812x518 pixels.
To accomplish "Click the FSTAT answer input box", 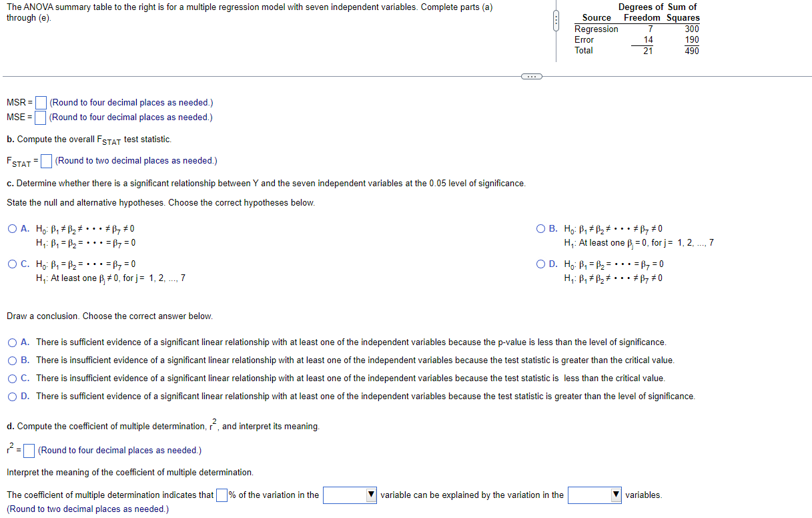I will [x=45, y=160].
